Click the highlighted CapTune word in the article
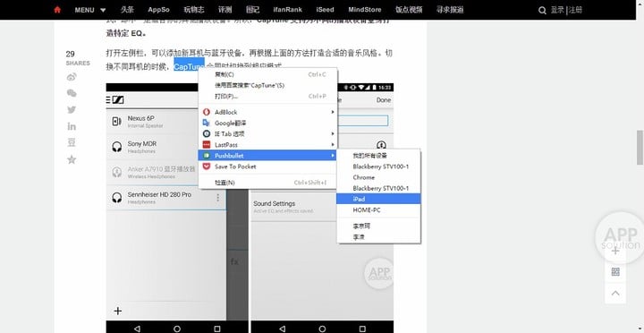This screenshot has height=333, width=644. 189,65
